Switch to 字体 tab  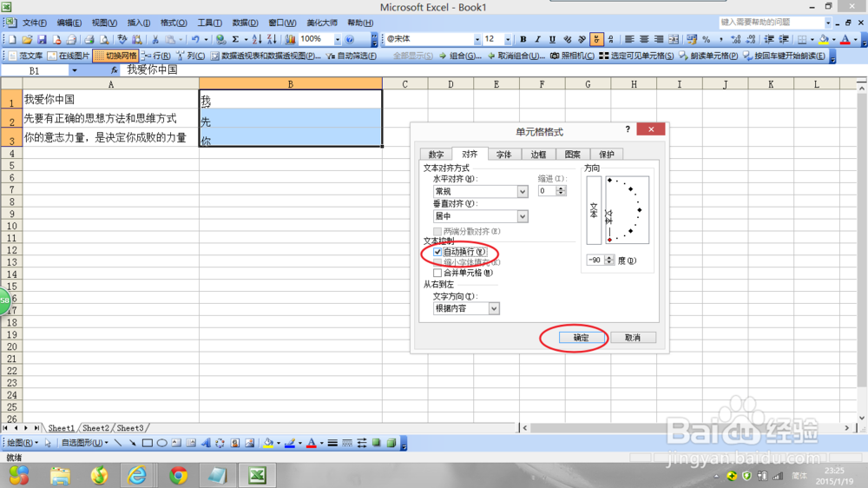click(x=503, y=154)
